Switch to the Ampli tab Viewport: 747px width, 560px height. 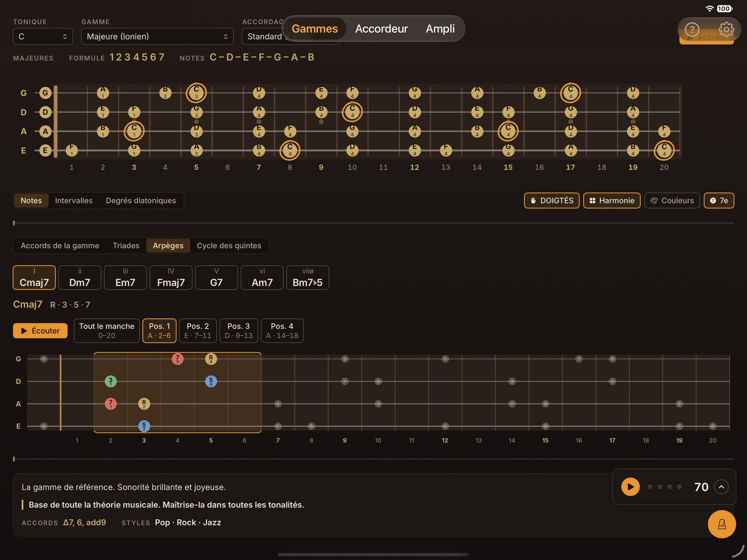point(440,28)
